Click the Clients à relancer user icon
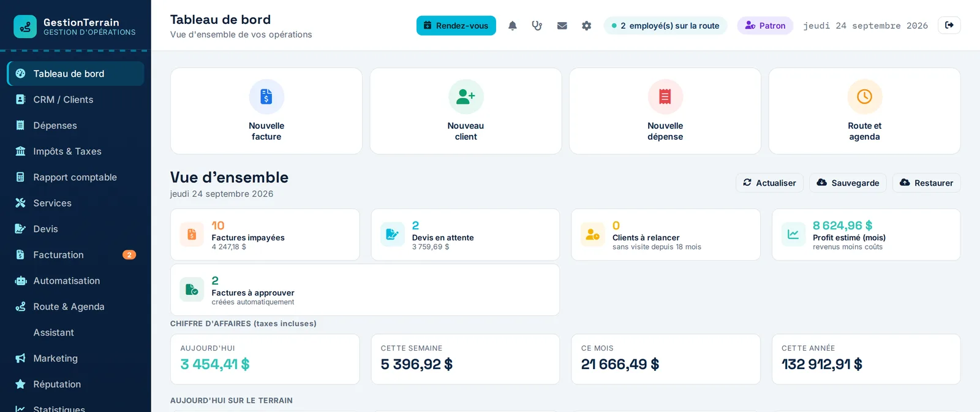The width and height of the screenshot is (980, 412). 592,234
